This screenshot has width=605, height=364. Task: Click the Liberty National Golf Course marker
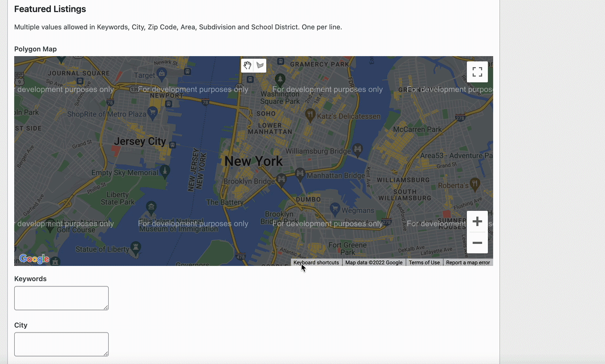[50, 226]
